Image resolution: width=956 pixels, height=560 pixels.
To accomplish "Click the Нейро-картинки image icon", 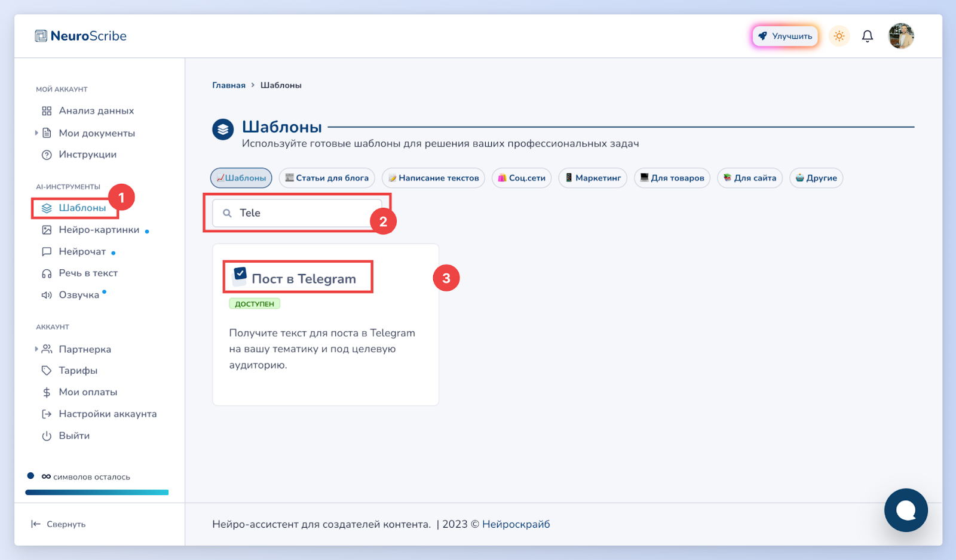I will pos(47,230).
